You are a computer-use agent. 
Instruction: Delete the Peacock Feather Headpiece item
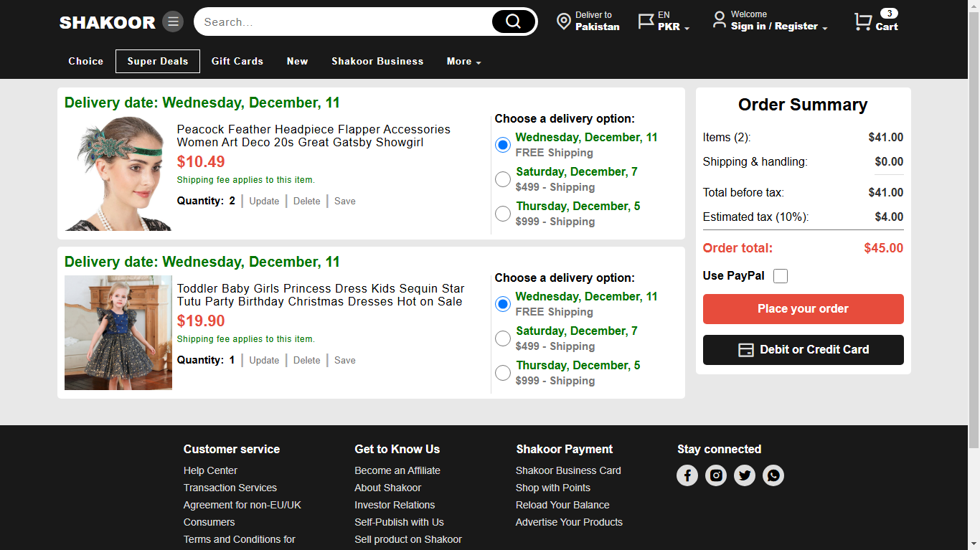click(307, 201)
